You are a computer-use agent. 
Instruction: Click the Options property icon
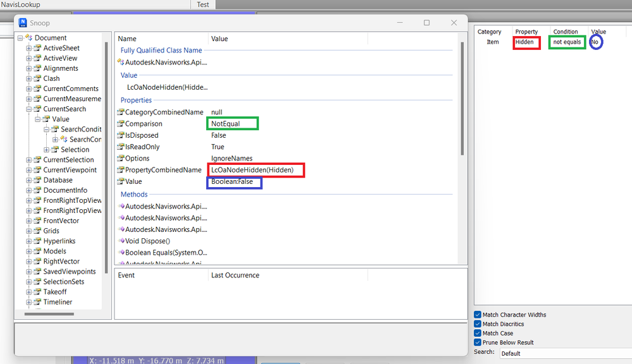[x=120, y=158]
